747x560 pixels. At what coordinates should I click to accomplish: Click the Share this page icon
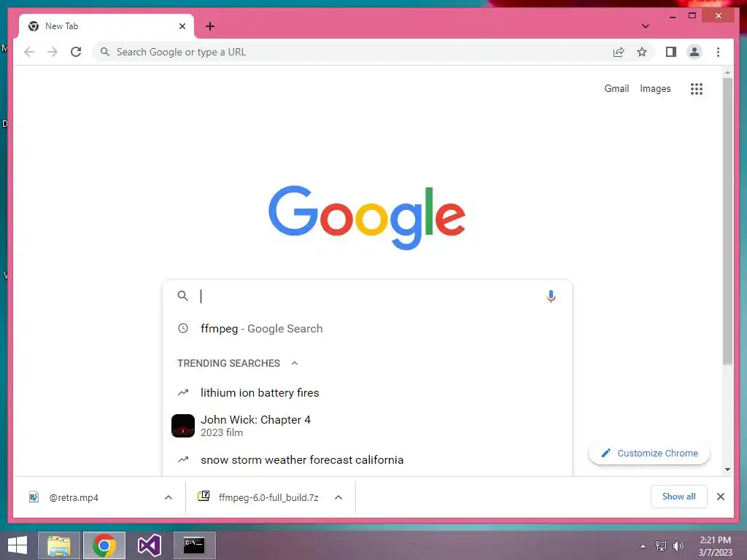pos(619,52)
